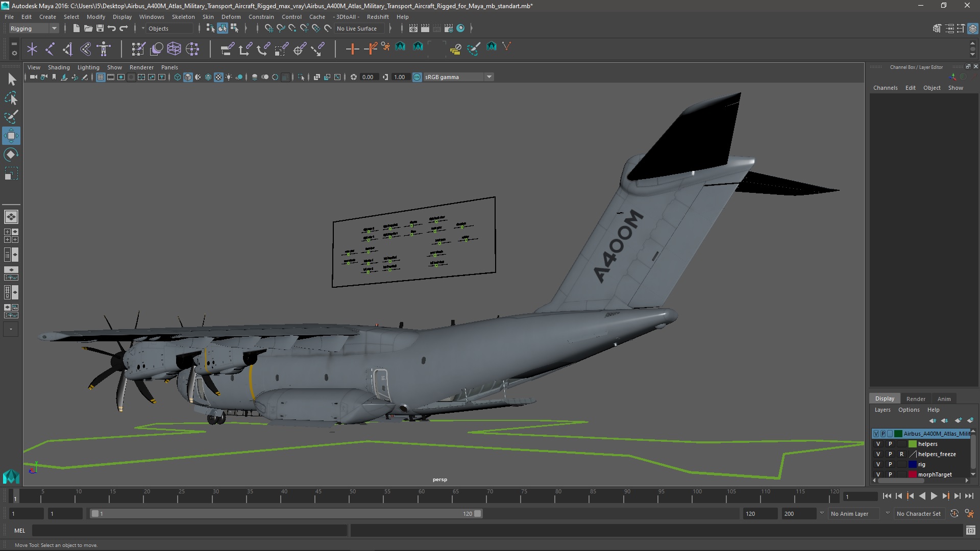Toggle the R reference state of helpers_freeze
This screenshot has height=551, width=980.
click(901, 454)
